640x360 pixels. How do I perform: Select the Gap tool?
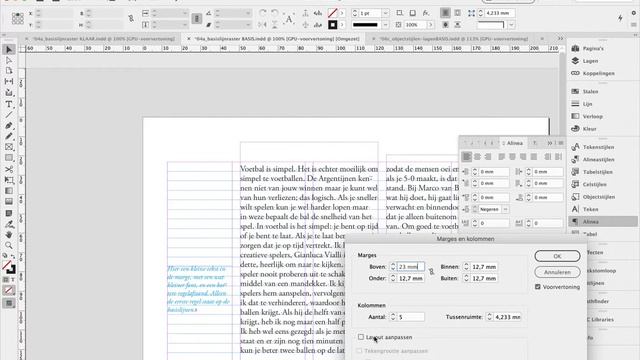pyautogui.click(x=9, y=82)
